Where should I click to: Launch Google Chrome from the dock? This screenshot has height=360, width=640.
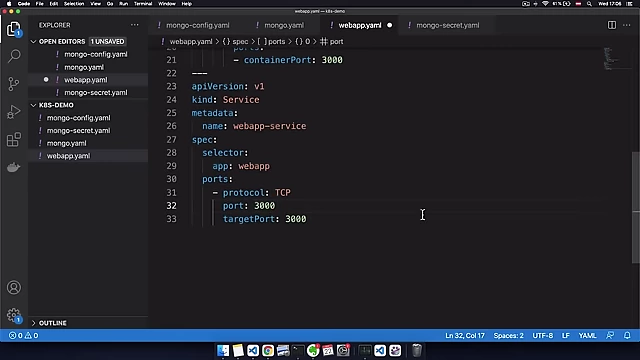pos(268,350)
